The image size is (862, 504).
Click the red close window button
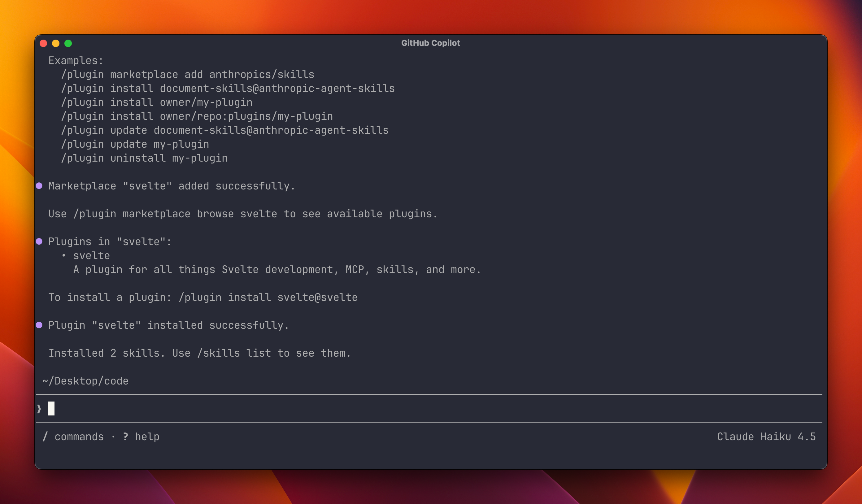[x=43, y=43]
